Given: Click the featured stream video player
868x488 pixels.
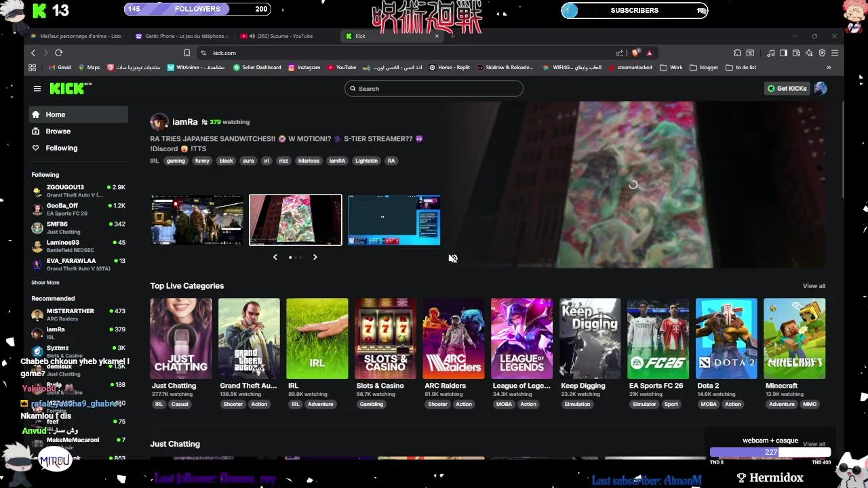Looking at the screenshot, I should [633, 184].
